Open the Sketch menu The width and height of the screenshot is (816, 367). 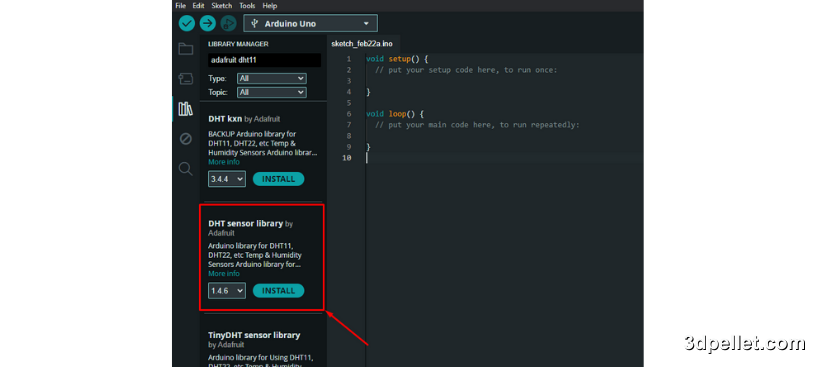(222, 6)
